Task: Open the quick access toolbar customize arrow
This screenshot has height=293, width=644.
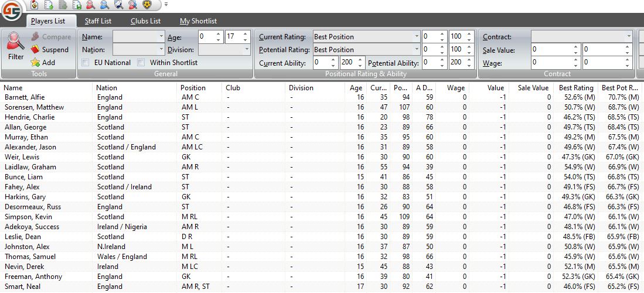Action: [x=166, y=5]
